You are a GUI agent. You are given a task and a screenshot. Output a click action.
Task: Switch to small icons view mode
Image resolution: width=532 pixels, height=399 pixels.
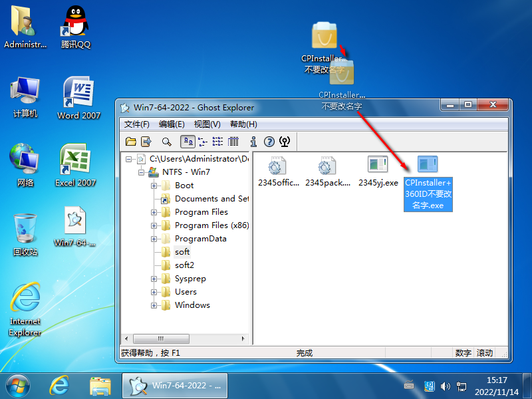point(203,141)
